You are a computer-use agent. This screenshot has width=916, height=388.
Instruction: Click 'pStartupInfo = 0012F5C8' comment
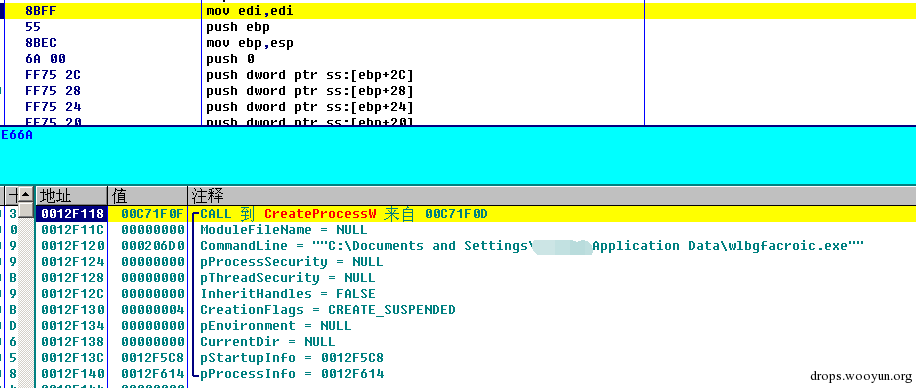click(292, 358)
